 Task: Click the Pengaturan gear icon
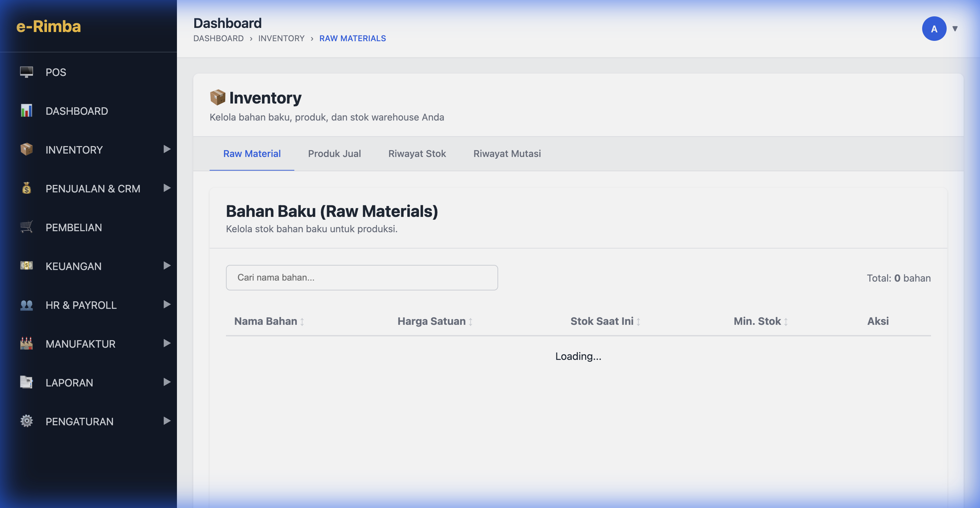[26, 421]
